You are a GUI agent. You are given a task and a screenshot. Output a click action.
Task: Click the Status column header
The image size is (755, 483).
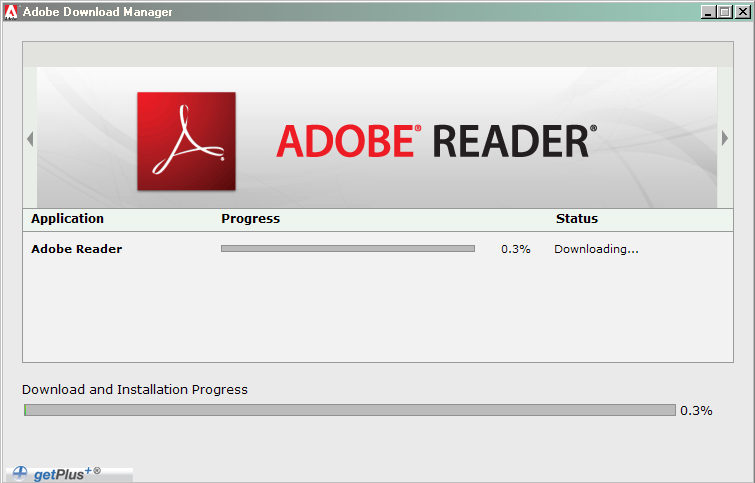[576, 219]
